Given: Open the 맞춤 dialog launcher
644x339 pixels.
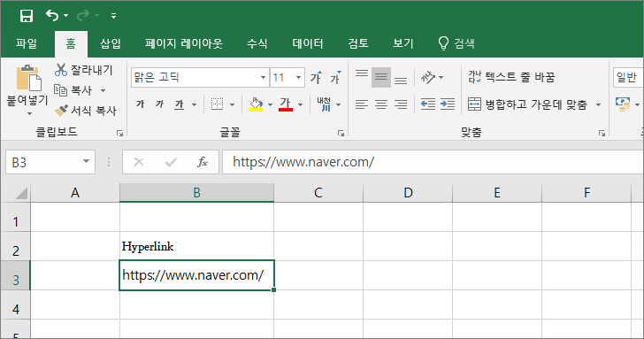Looking at the screenshot, I should tap(602, 133).
